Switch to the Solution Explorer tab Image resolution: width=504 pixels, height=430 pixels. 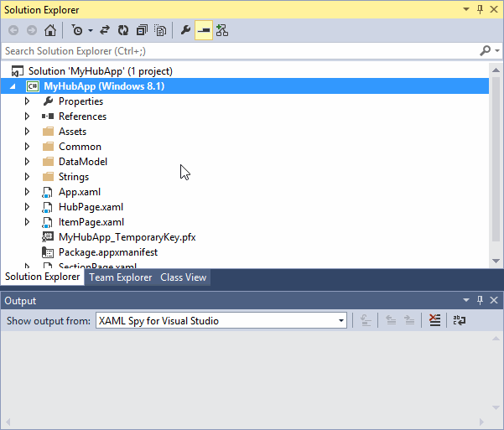tap(43, 277)
